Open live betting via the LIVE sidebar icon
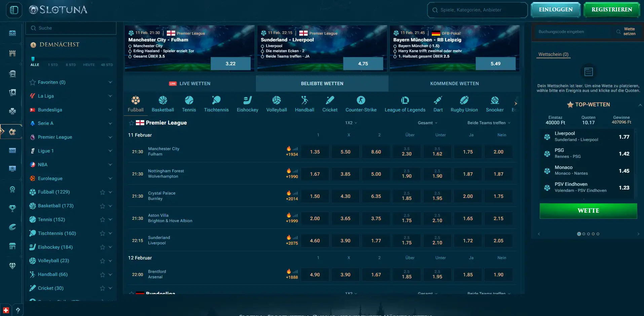Screen dimensions: 644x316 click(12, 151)
